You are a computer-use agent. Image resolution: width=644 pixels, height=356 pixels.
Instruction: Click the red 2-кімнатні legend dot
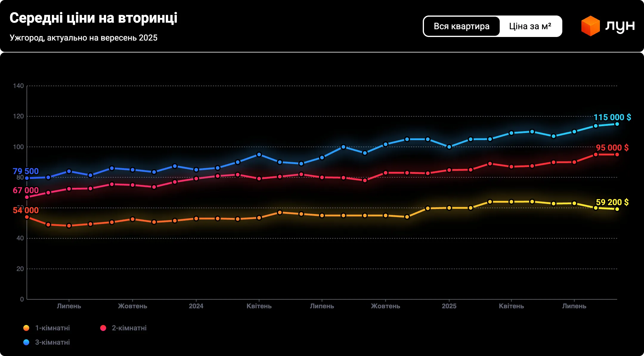[x=103, y=328]
